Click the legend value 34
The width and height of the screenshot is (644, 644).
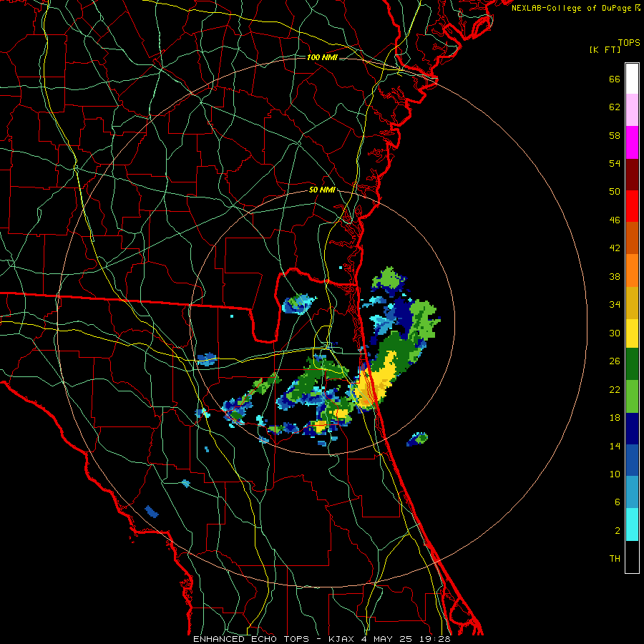coord(615,305)
